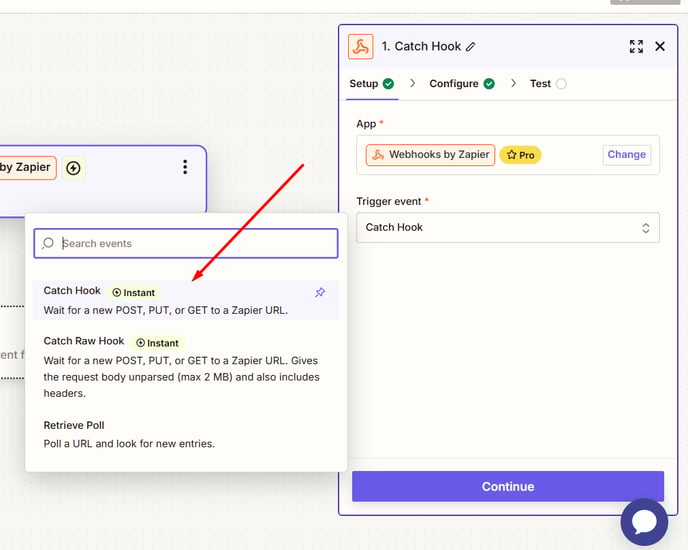The height and width of the screenshot is (550, 688).
Task: Click the 'Trigger event' field label
Action: tap(389, 201)
